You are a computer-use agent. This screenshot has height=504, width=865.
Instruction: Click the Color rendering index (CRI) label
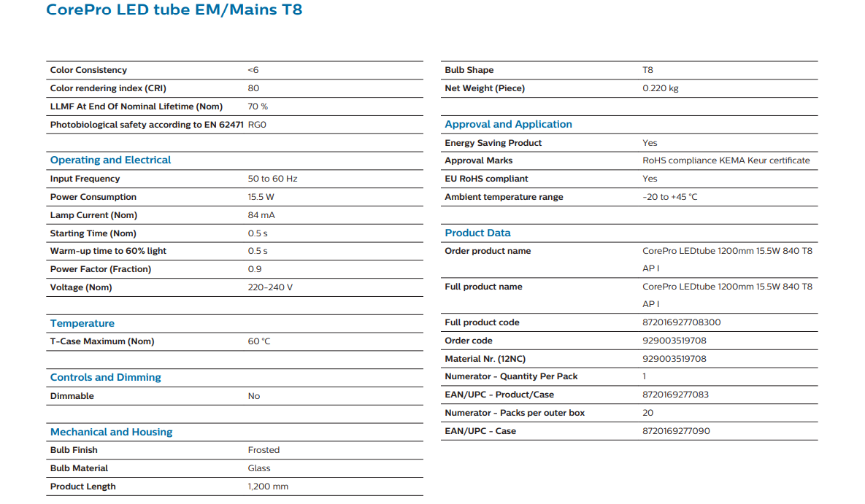coord(108,88)
